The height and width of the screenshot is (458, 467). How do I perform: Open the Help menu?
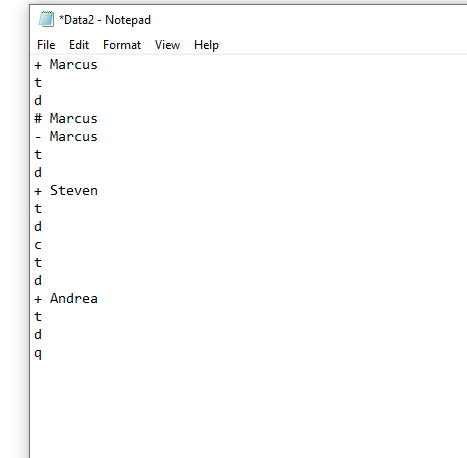[206, 45]
